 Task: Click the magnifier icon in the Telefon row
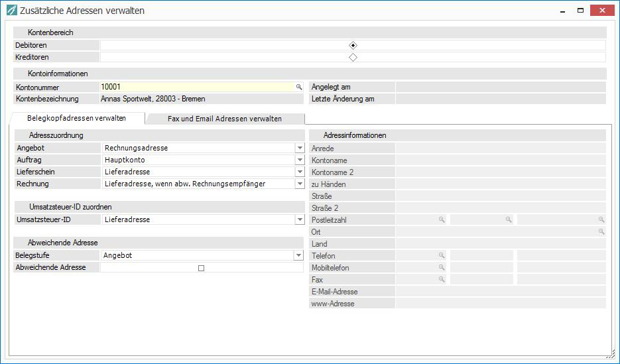tap(442, 256)
